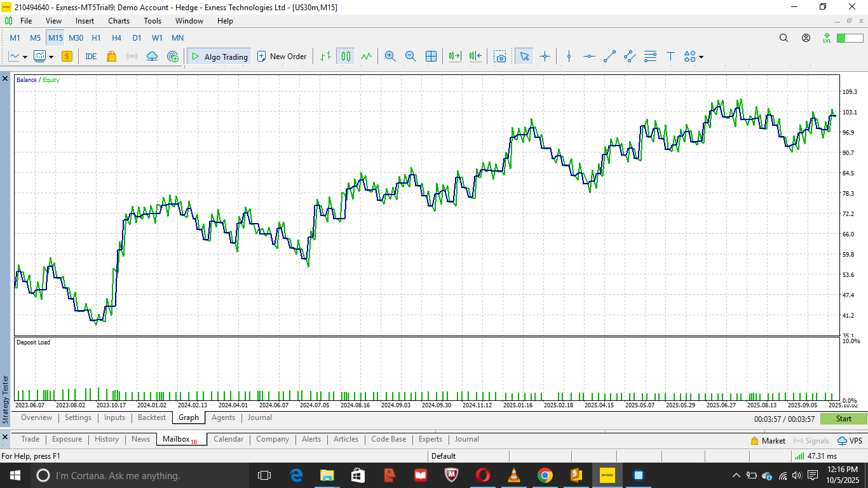
Task: Select the crosshair cursor tool
Action: pos(545,57)
